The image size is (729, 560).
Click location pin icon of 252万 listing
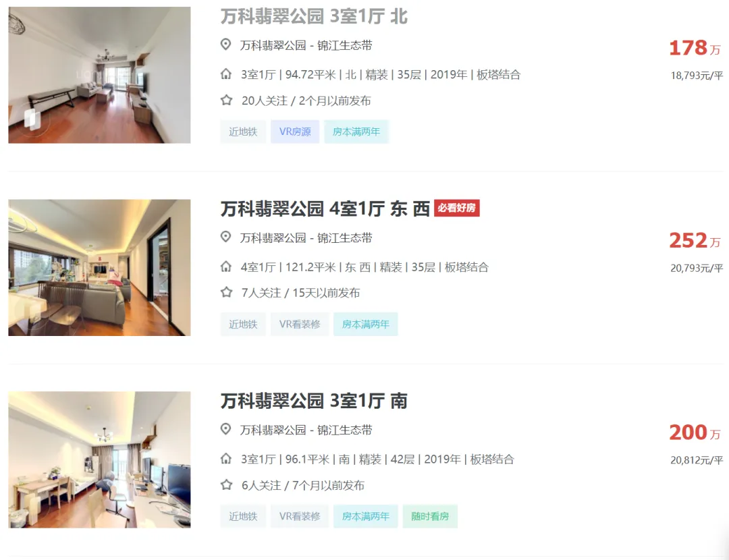click(225, 237)
